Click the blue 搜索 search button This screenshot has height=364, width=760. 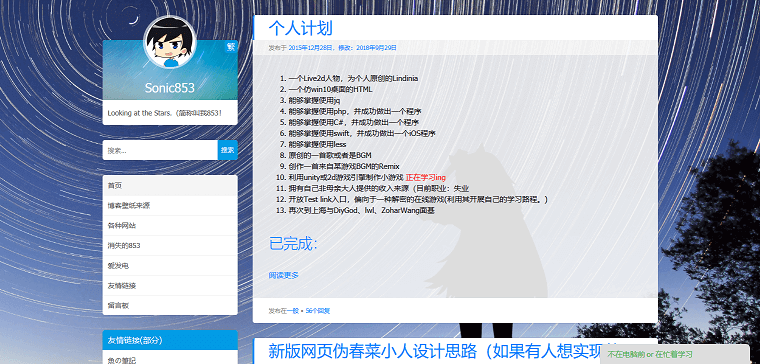coord(228,150)
